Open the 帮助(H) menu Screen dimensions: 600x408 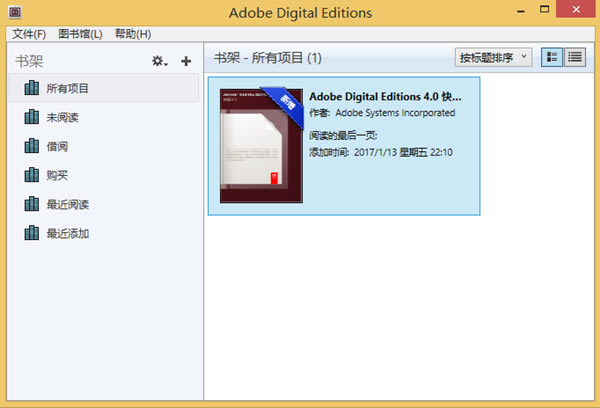tap(133, 34)
